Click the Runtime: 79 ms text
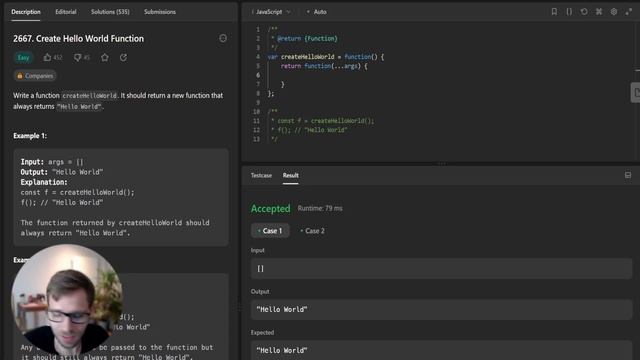This screenshot has height=360, width=640. [x=320, y=208]
